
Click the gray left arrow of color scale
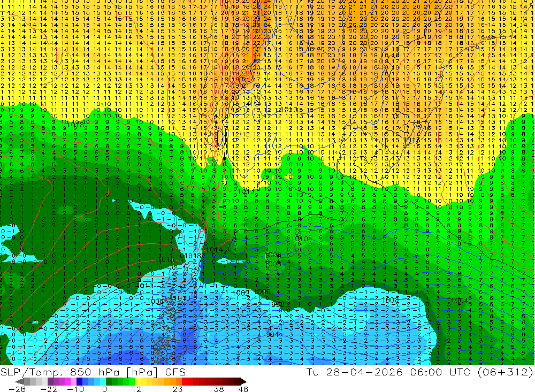19,382
